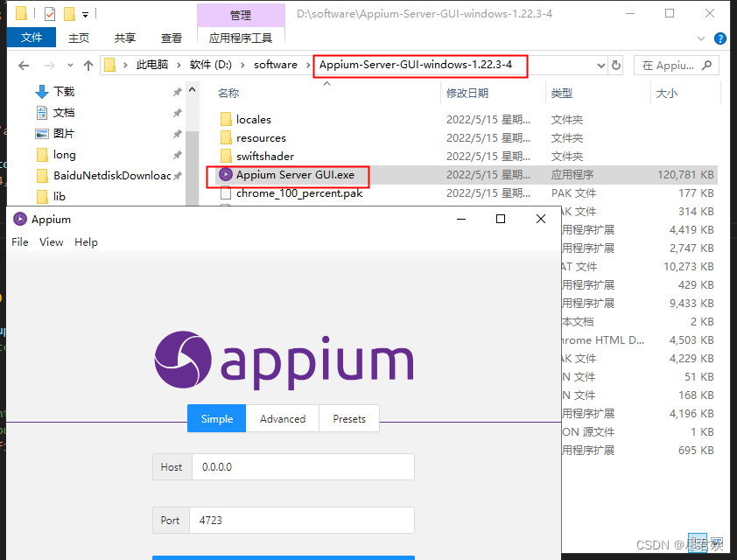Select the 管理 contextual tab

coord(241,15)
